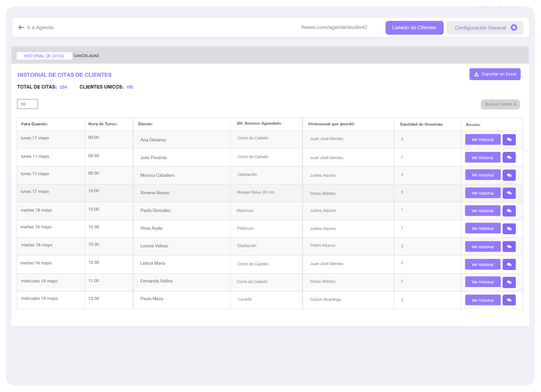
Task: Select the Historial de Citas tab
Action: pyautogui.click(x=44, y=56)
